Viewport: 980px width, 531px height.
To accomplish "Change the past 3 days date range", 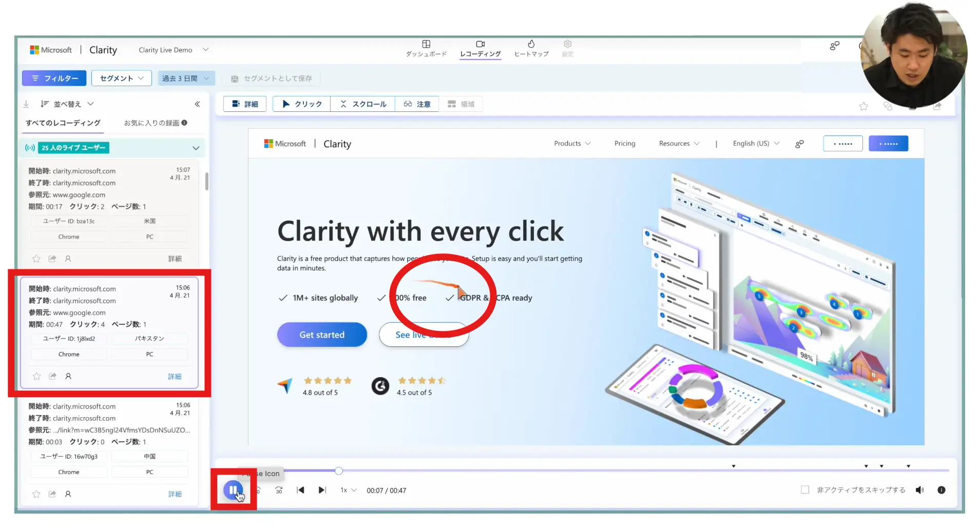I will tap(185, 78).
